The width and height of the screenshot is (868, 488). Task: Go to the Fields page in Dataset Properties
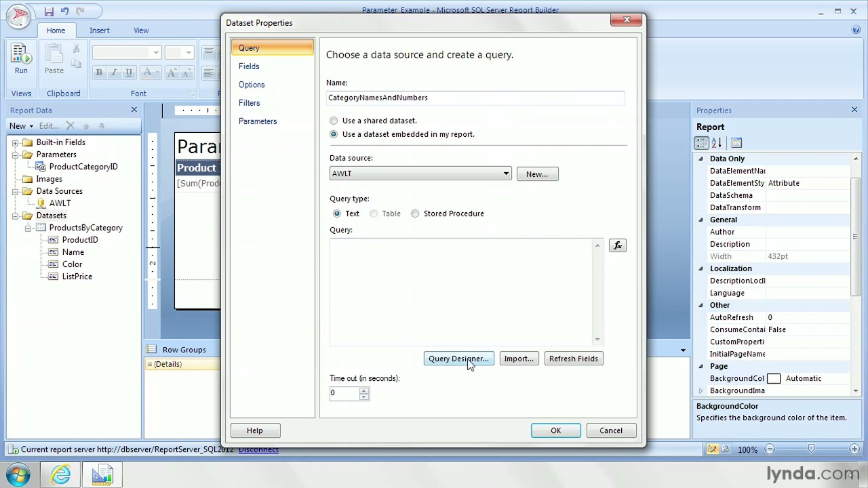(272, 66)
